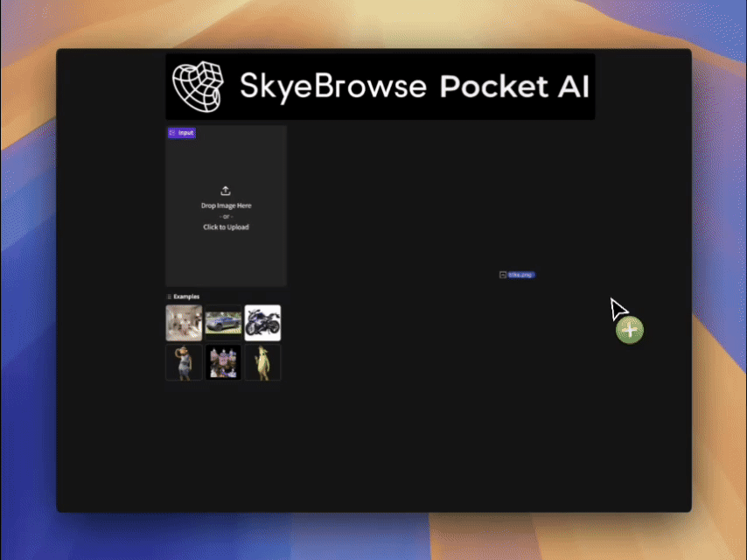Image resolution: width=747 pixels, height=560 pixels.
Task: Click the bike.png filename label
Action: (521, 275)
